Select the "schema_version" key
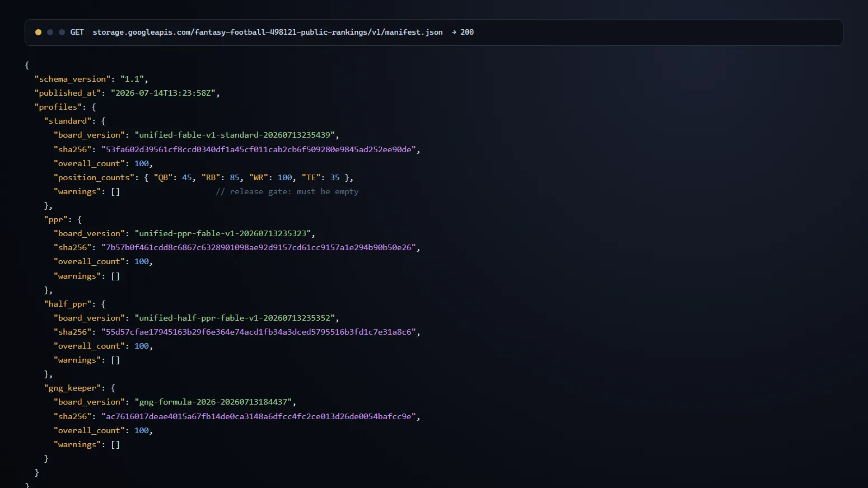The height and width of the screenshot is (488, 868). 72,79
